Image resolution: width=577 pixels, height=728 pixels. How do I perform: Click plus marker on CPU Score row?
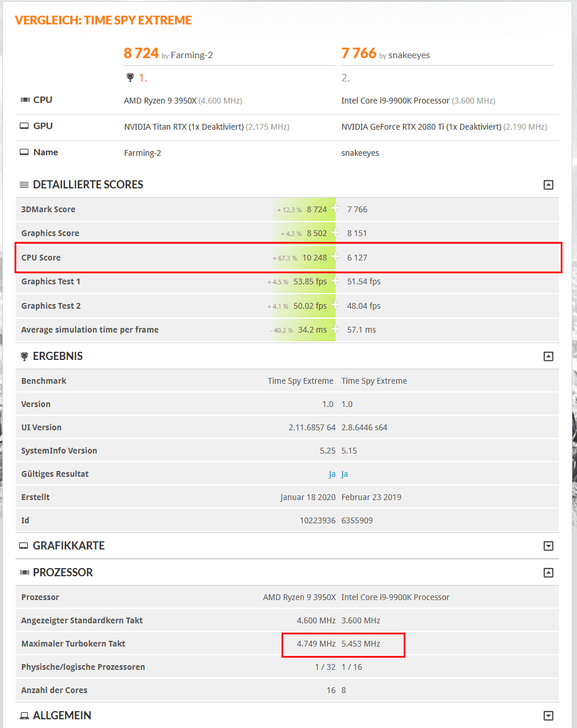click(335, 256)
